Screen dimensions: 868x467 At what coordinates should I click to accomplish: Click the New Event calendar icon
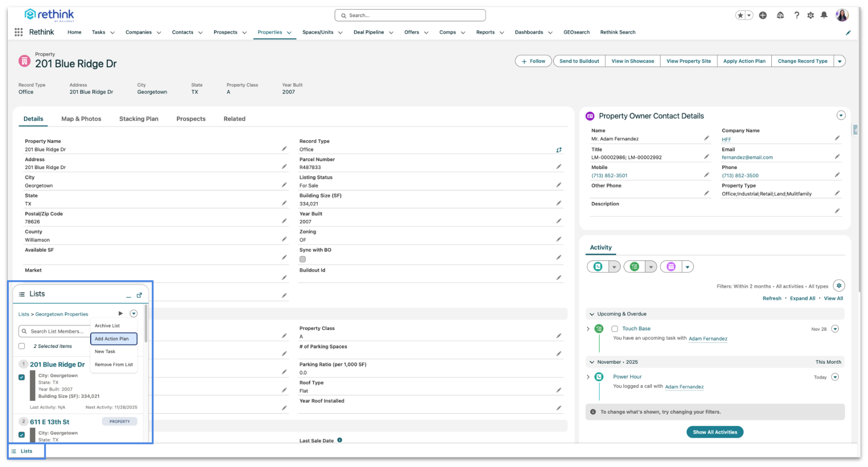[671, 266]
